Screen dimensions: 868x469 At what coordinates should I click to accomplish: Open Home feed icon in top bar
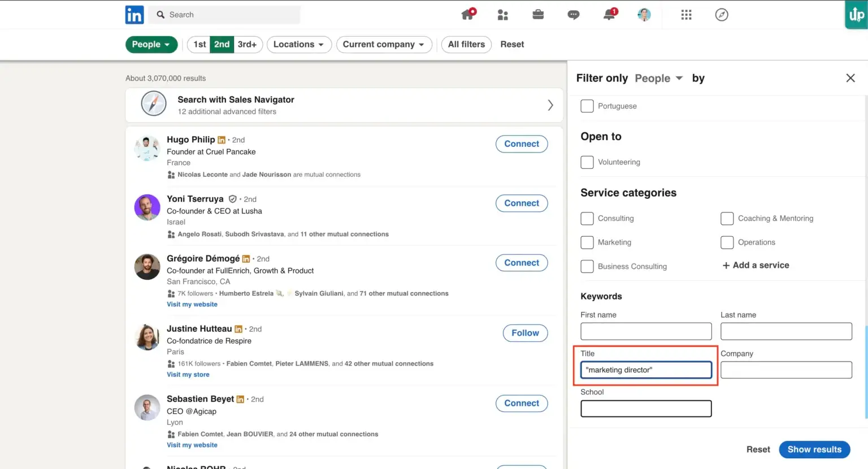click(x=468, y=14)
